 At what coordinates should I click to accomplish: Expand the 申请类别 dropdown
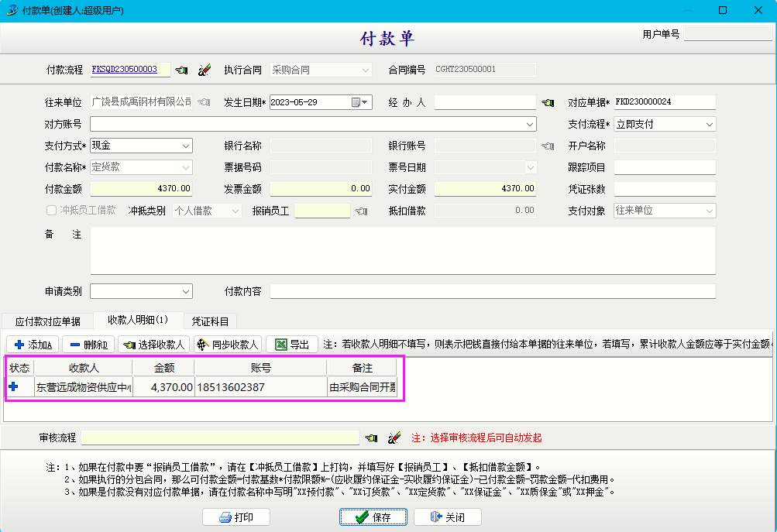(186, 291)
